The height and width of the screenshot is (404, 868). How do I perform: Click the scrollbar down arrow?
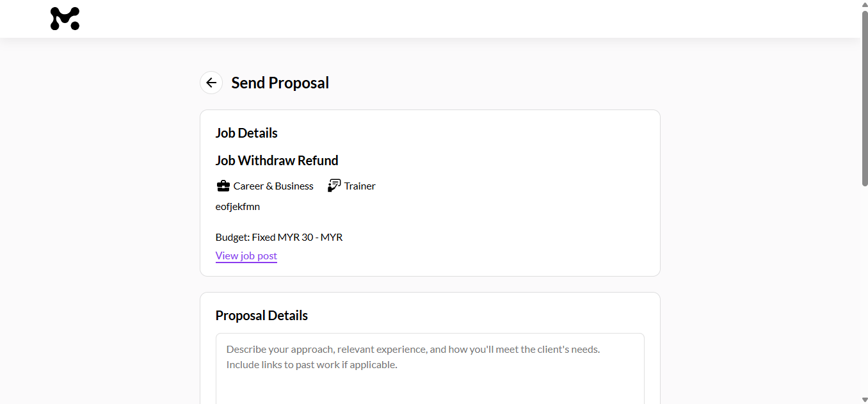click(864, 400)
